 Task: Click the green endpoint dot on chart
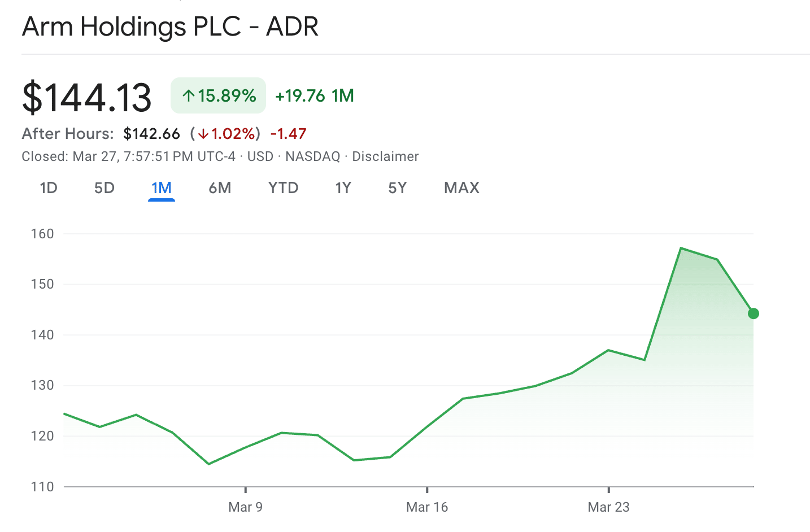click(753, 313)
